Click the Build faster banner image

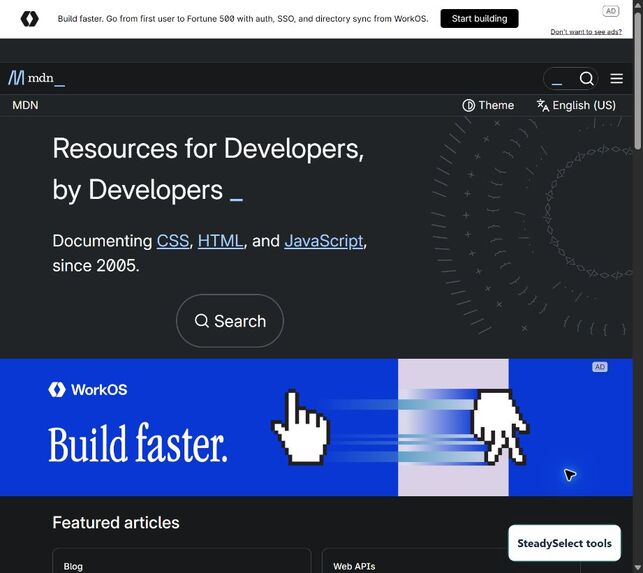tap(316, 427)
